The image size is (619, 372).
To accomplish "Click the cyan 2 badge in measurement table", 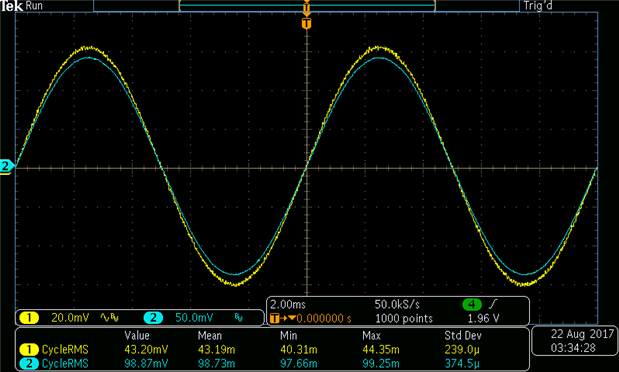I will (x=29, y=364).
